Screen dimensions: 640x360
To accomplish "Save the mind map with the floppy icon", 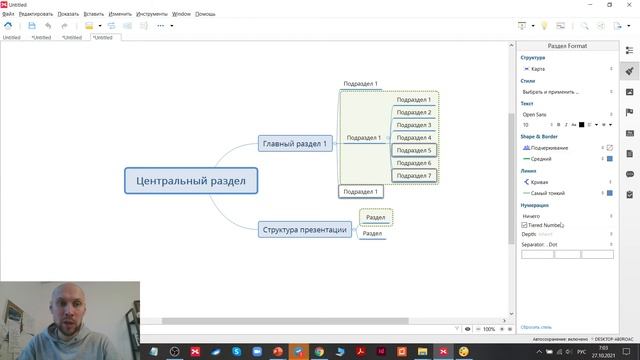I will coord(32,26).
